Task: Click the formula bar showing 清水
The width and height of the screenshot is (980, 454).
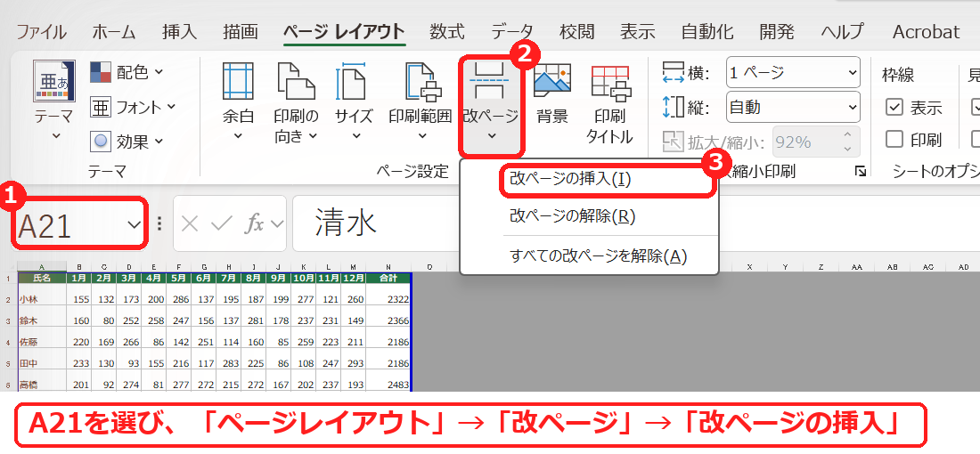Action: [x=634, y=223]
